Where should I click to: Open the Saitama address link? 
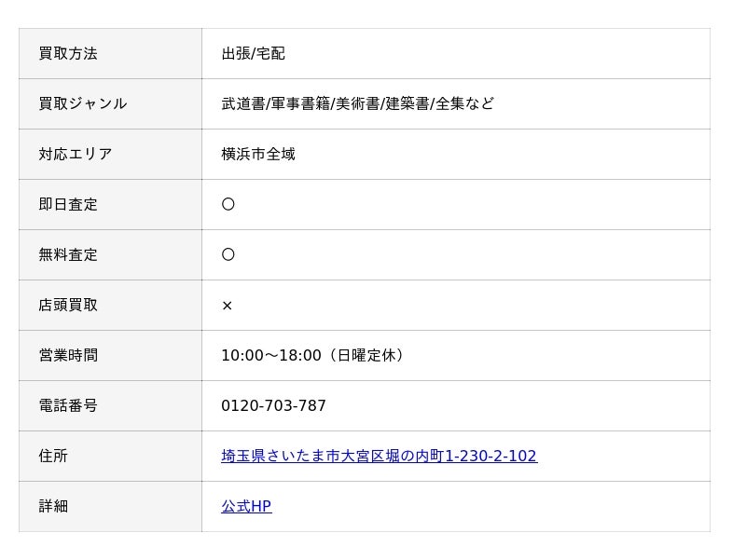coord(380,456)
